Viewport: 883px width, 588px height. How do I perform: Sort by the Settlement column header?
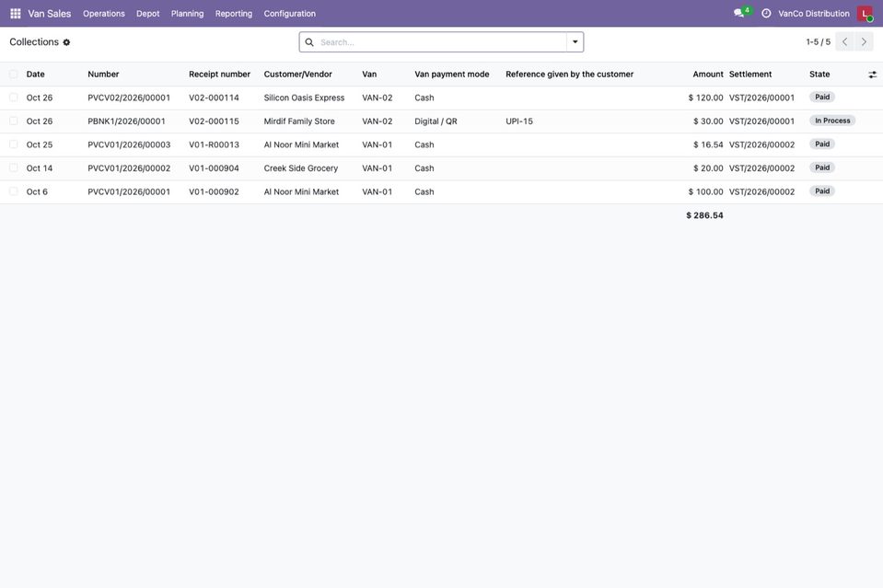click(x=750, y=75)
